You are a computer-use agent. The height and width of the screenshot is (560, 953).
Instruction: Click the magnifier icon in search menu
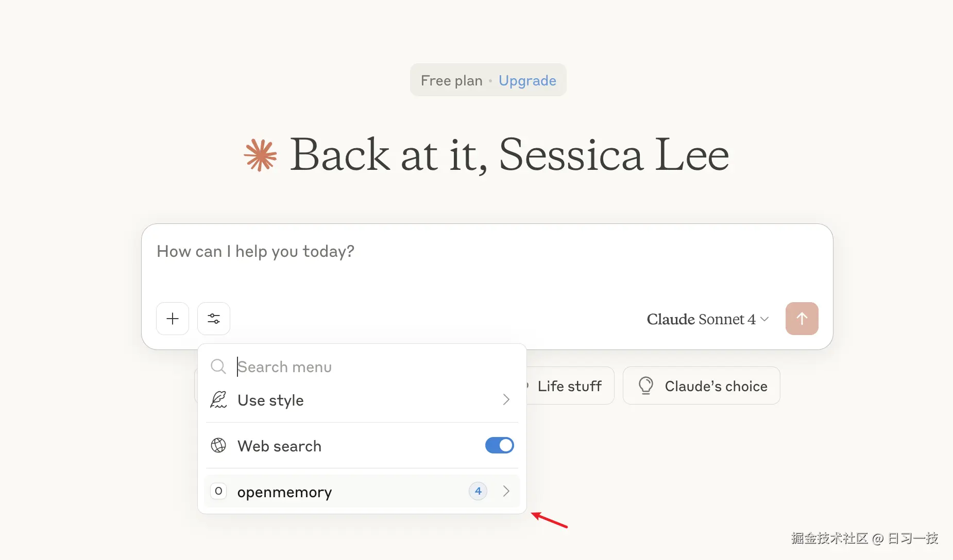coord(218,366)
